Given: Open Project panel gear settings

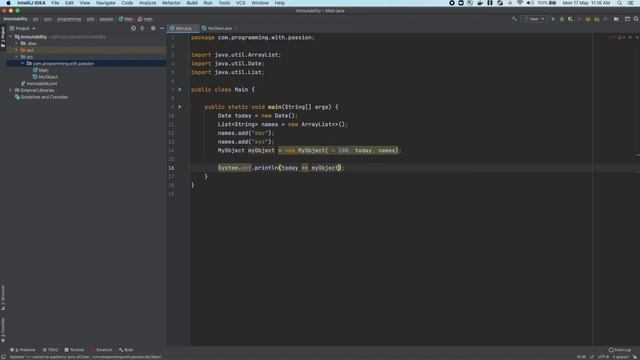Looking at the screenshot, I should coord(153,28).
